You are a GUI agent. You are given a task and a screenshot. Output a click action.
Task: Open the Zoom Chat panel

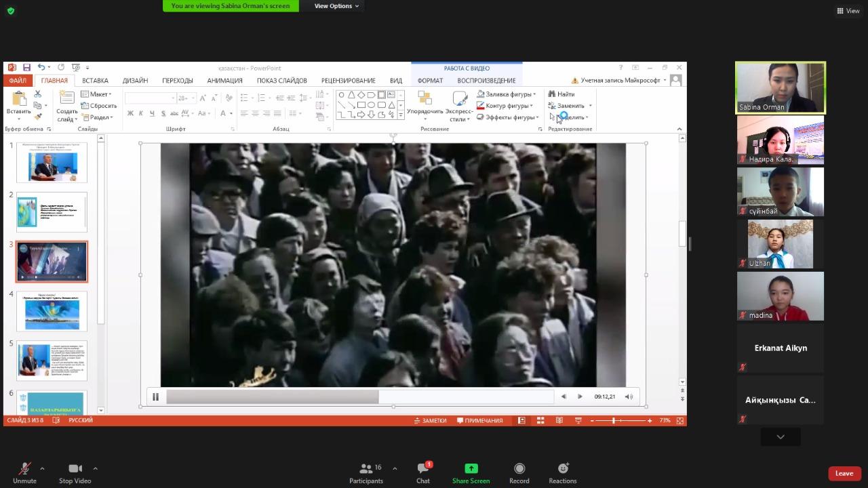[x=423, y=469]
